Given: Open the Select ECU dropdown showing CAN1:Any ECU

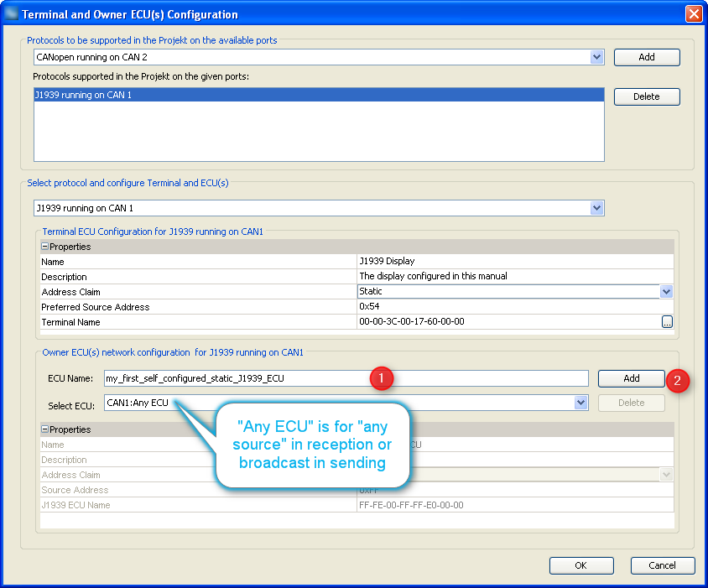Looking at the screenshot, I should tap(580, 402).
